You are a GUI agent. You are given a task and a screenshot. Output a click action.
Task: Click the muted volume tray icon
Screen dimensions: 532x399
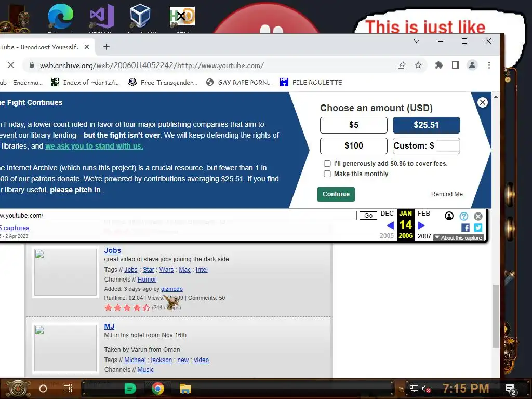click(426, 389)
